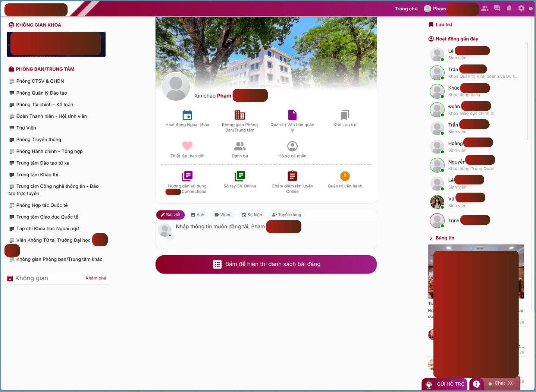Open settings gear icon in header
Screen dimensions: 536x392
[x=521, y=8]
